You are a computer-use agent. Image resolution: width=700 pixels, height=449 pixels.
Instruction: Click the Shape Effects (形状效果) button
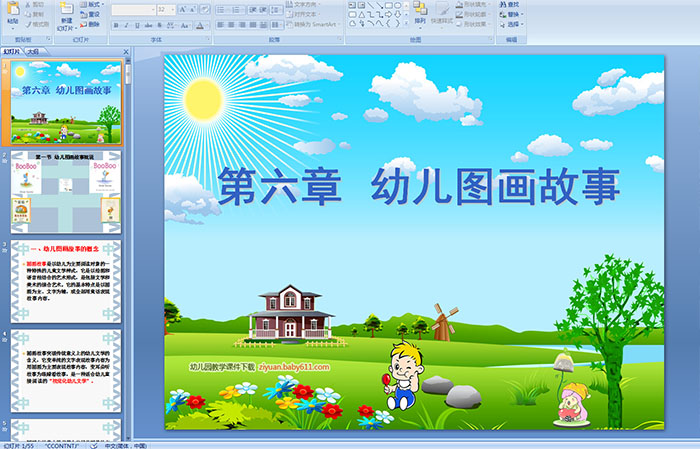(x=473, y=24)
